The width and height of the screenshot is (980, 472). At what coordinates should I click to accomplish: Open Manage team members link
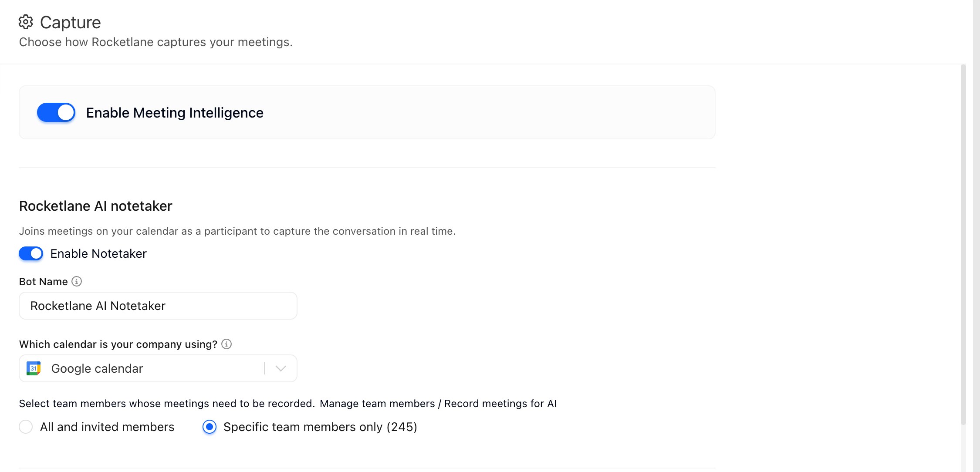377,404
